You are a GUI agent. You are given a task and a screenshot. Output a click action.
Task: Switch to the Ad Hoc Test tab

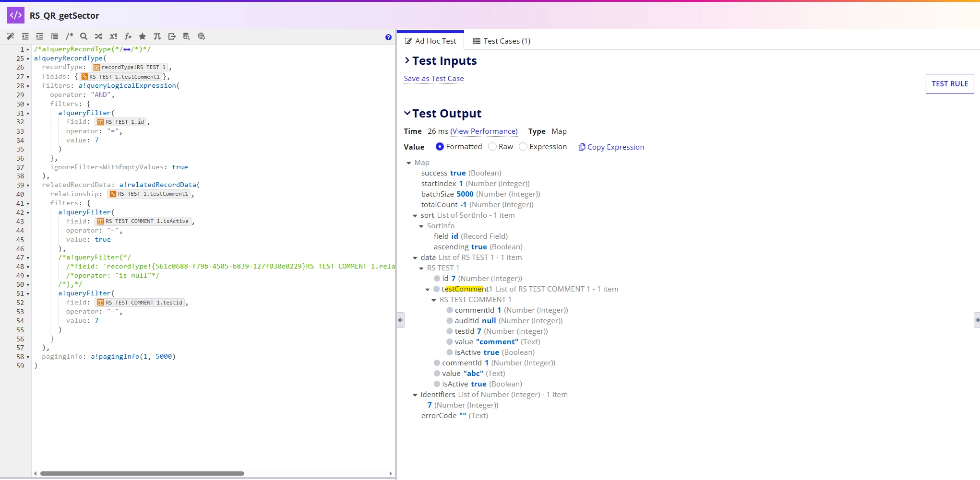click(430, 41)
